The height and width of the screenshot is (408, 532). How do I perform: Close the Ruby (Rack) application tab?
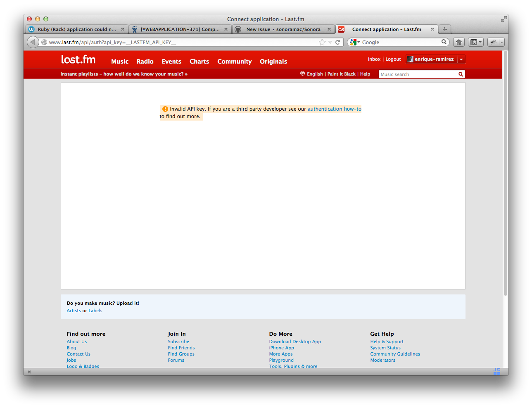pyautogui.click(x=123, y=29)
